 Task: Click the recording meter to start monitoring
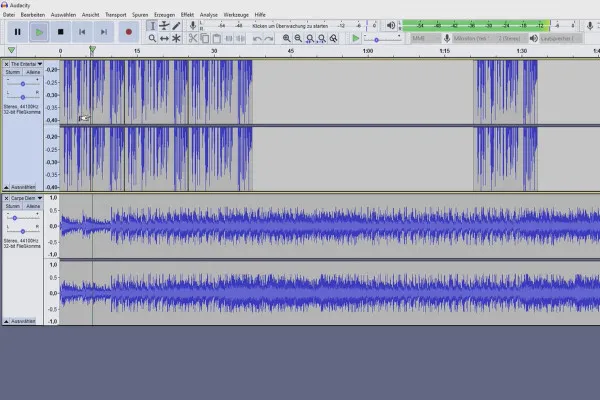(290, 26)
